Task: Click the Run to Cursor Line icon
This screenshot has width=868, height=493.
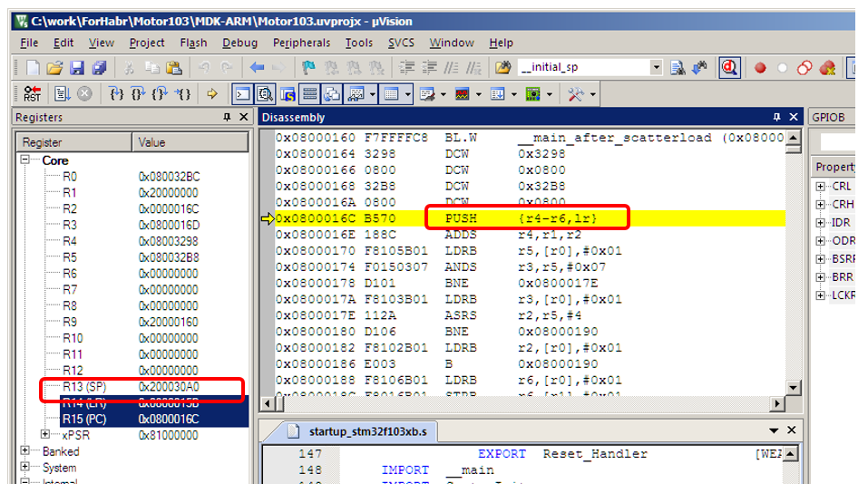Action: pos(183,94)
